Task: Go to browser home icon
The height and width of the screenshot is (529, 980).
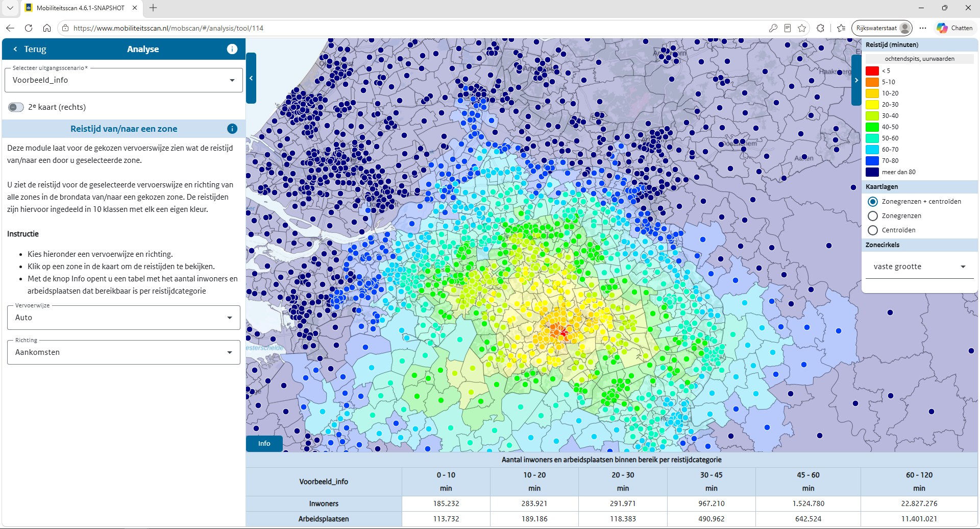Action: [x=47, y=28]
